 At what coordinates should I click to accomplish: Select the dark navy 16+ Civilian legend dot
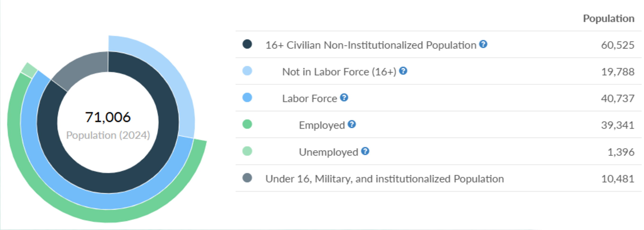[x=247, y=44]
